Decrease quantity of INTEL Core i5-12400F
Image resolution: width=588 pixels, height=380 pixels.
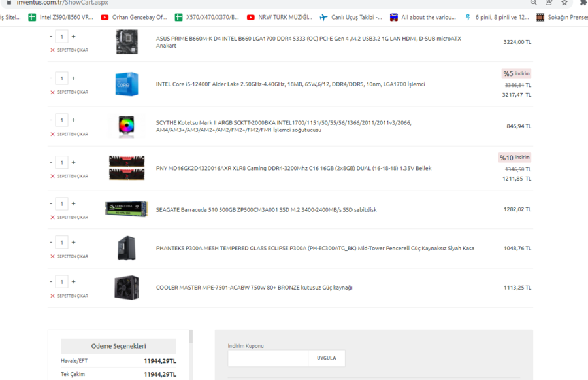(x=51, y=78)
